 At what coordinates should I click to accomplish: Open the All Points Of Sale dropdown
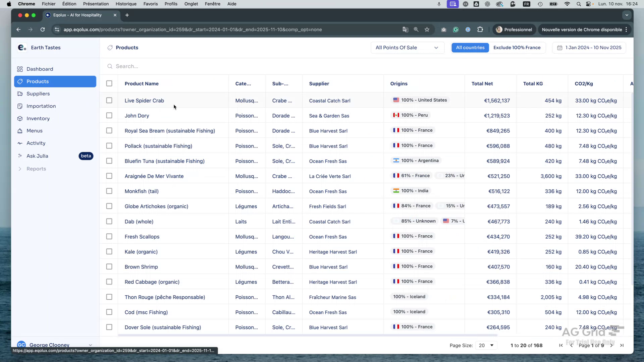[407, 48]
